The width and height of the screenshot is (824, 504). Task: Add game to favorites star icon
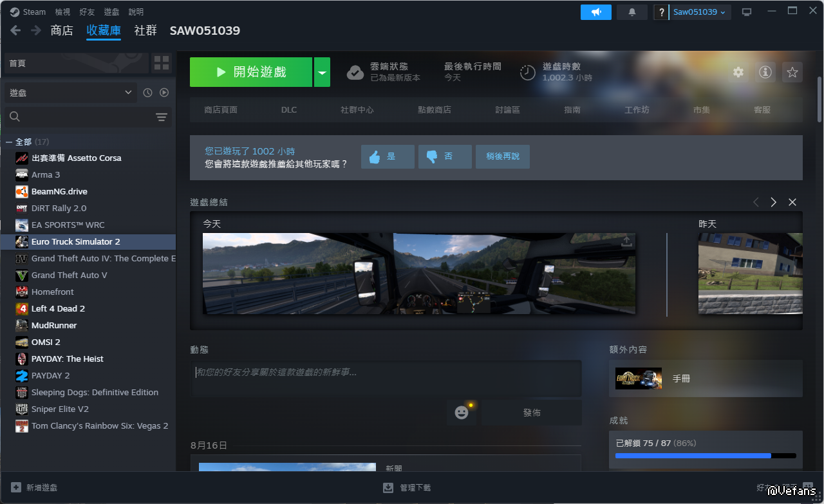(x=792, y=72)
